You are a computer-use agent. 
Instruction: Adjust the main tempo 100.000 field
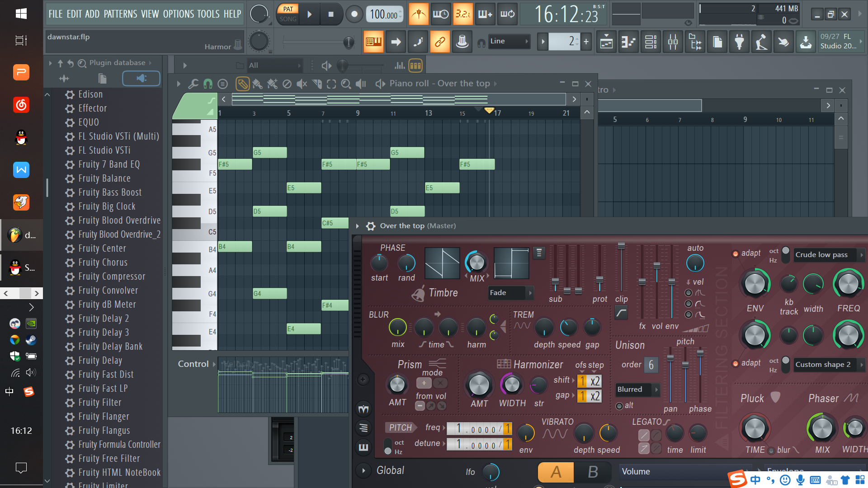click(x=384, y=14)
